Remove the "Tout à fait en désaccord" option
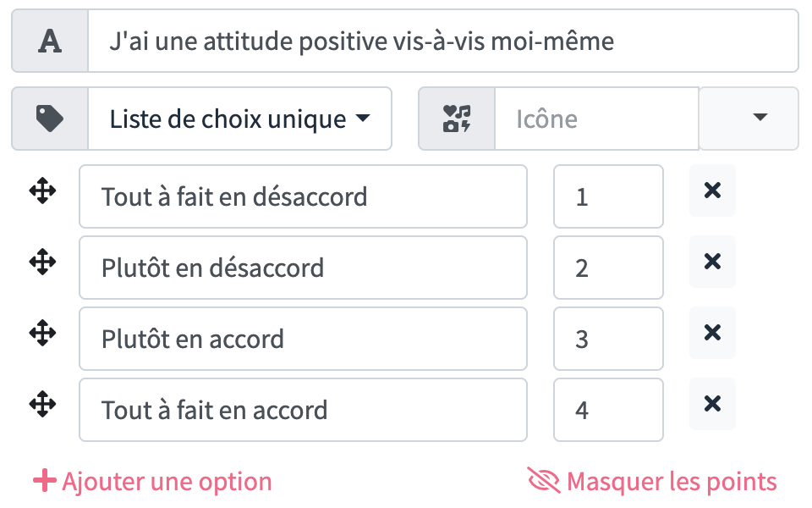This screenshot has width=812, height=508. (712, 191)
